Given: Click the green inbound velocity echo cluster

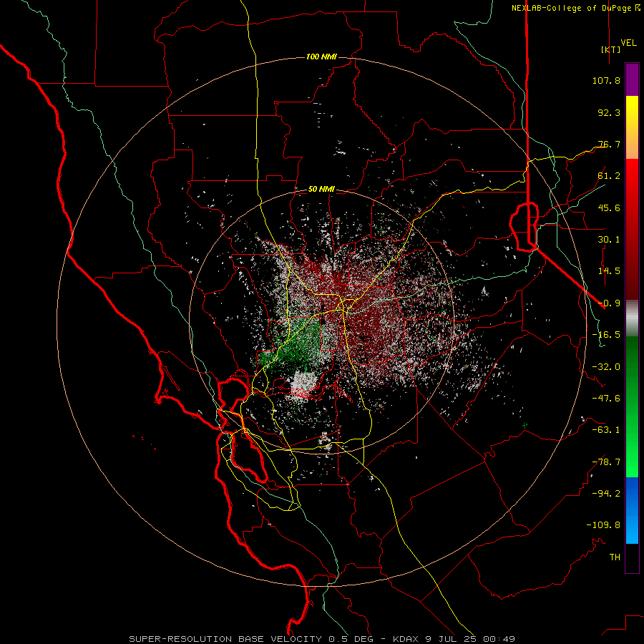Looking at the screenshot, I should (x=296, y=344).
